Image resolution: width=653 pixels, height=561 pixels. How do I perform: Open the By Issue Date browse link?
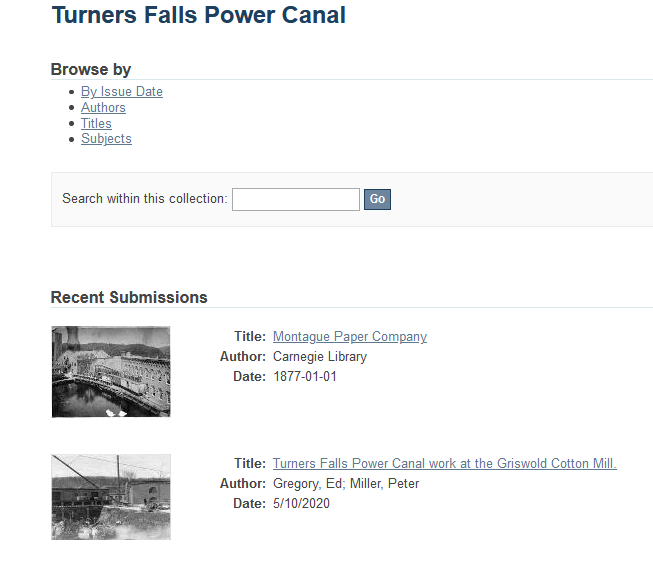(x=122, y=92)
